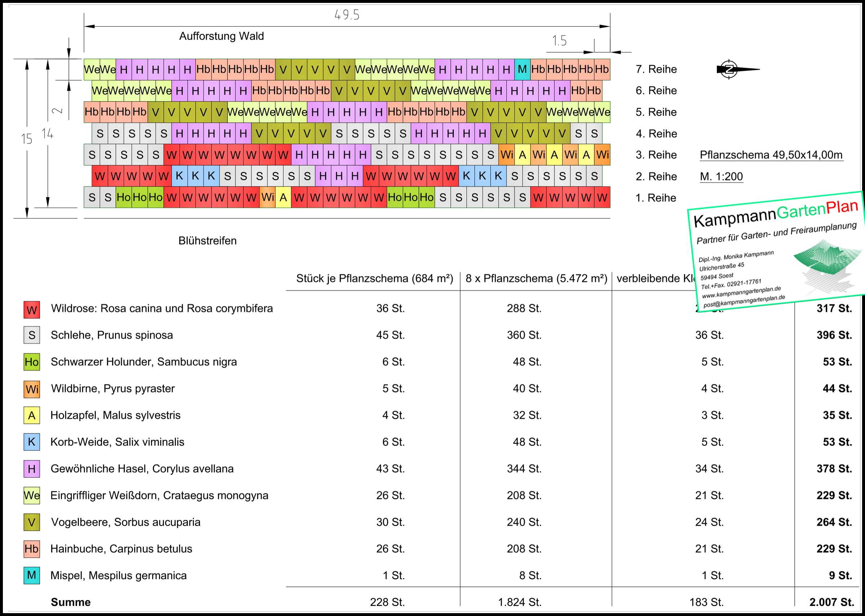Click the 'Stück je Pflanzschema (684 m²)' column header

[x=374, y=278]
